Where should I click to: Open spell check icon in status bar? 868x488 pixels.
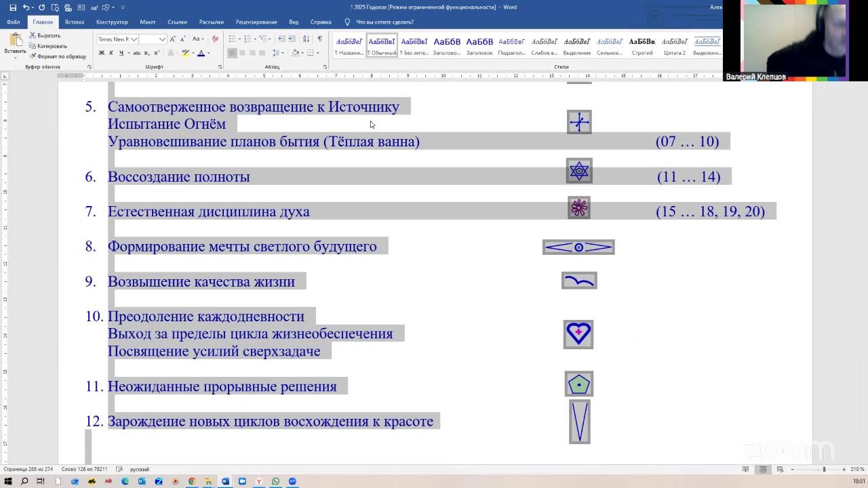pyautogui.click(x=119, y=469)
